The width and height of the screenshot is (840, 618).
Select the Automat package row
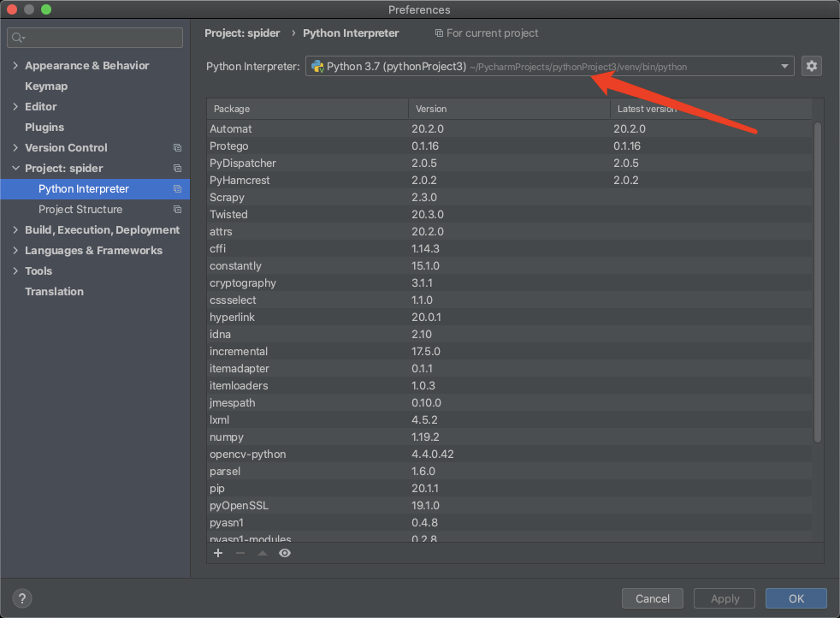(510, 128)
